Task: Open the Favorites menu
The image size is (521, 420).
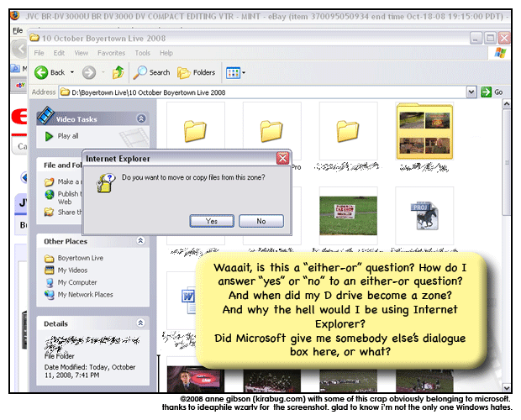Action: [111, 53]
